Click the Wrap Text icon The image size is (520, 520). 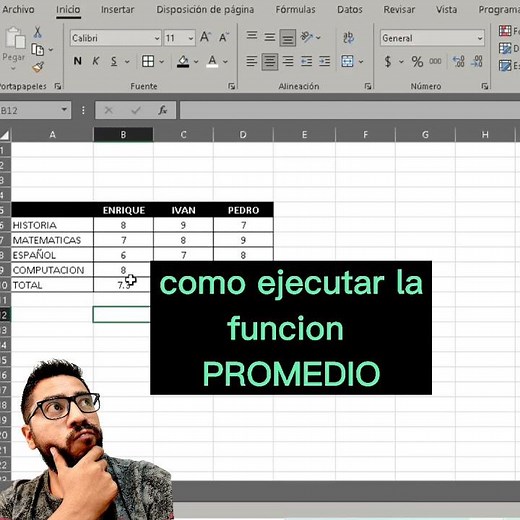[348, 37]
